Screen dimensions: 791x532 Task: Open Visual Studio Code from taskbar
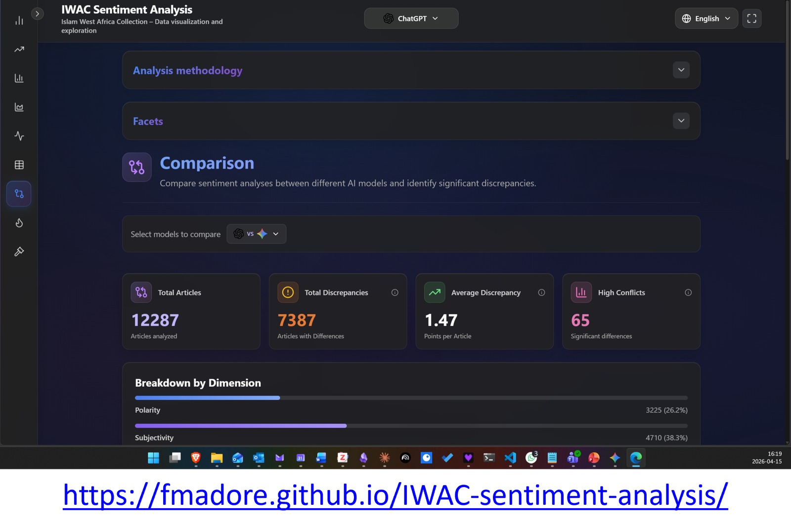pos(510,458)
